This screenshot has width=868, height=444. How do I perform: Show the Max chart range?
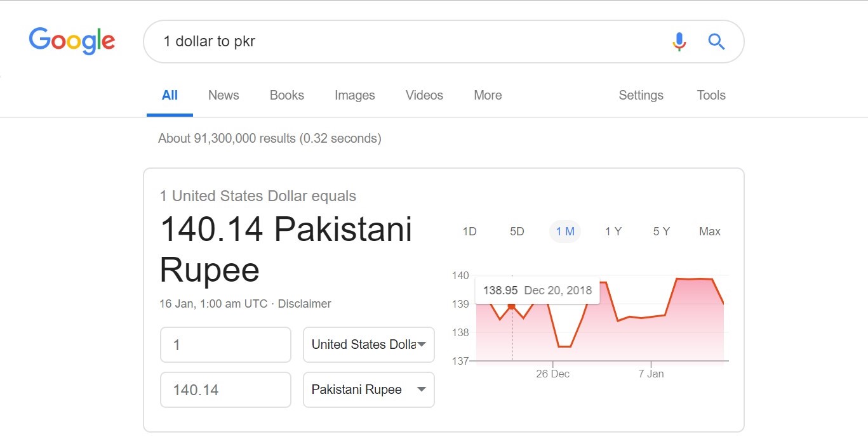(x=709, y=232)
